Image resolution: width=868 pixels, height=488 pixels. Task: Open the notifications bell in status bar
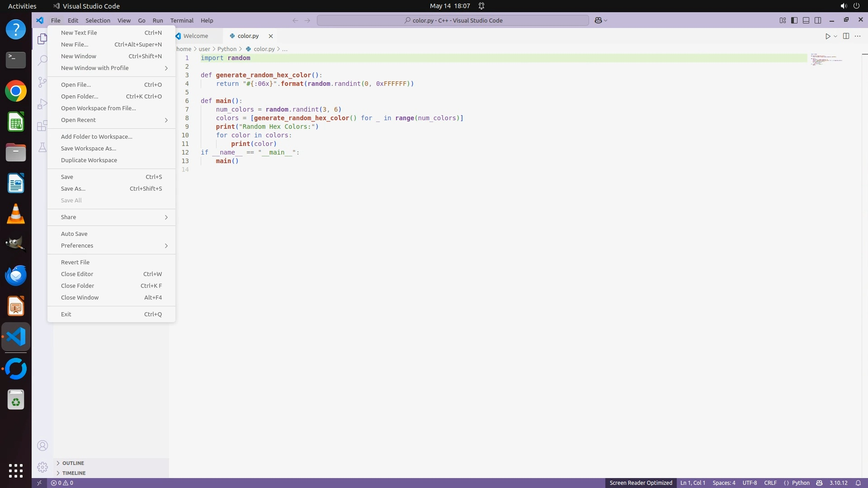click(858, 483)
